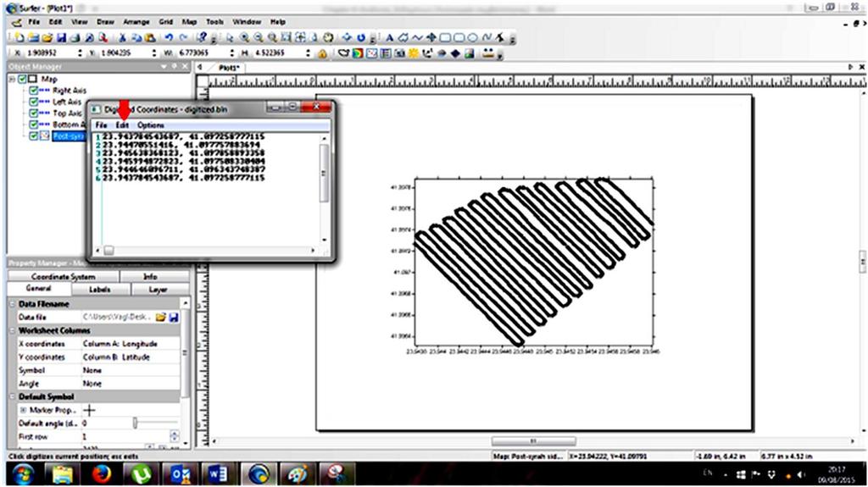
Task: Toggle the Bottom Axis visibility checkbox
Action: [34, 125]
